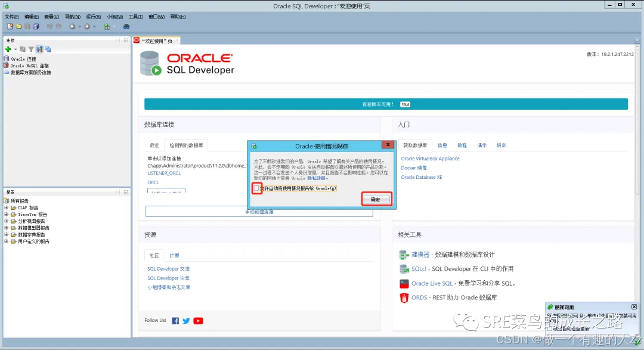Open the Docker 映像 link
This screenshot has height=350, width=644.
point(414,168)
